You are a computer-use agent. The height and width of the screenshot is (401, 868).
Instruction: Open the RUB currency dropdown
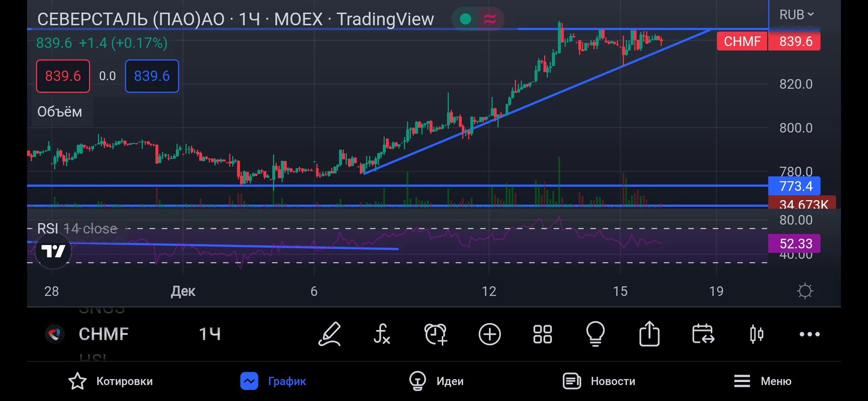pyautogui.click(x=796, y=15)
